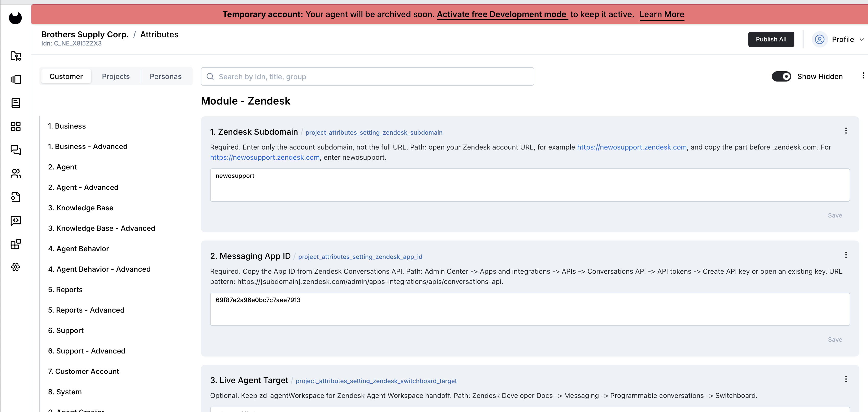Click Save under Zendesk Subdomain
868x412 pixels.
(835, 215)
